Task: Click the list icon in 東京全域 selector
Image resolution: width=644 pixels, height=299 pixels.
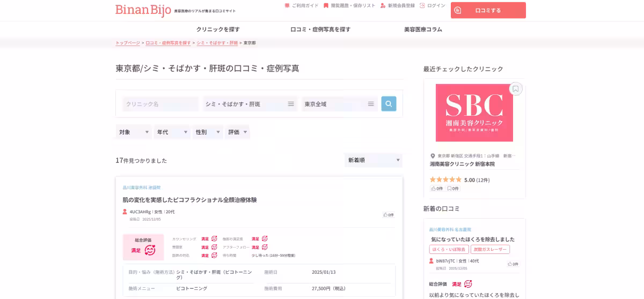Action: tap(371, 104)
